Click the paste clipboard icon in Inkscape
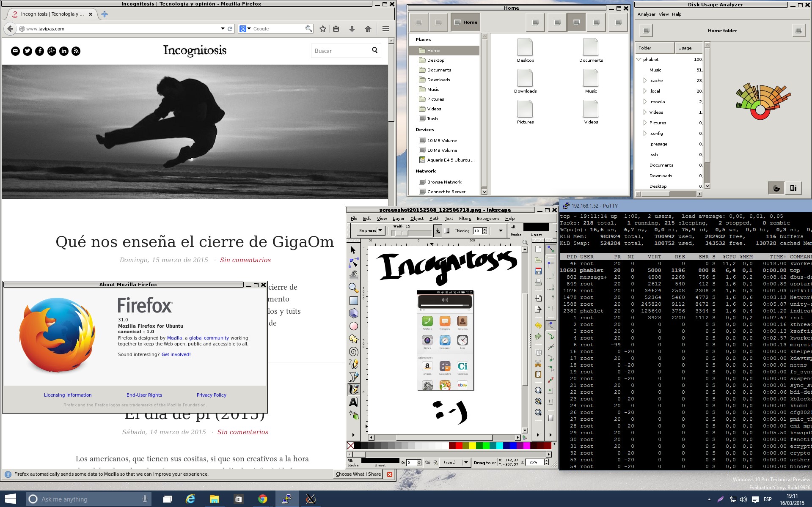The image size is (812, 507). coord(538,374)
